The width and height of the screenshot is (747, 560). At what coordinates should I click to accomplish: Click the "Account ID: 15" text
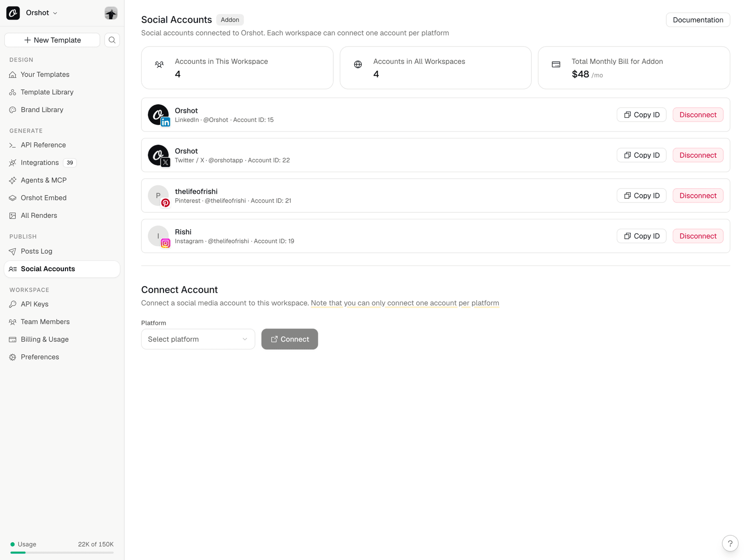(254, 120)
